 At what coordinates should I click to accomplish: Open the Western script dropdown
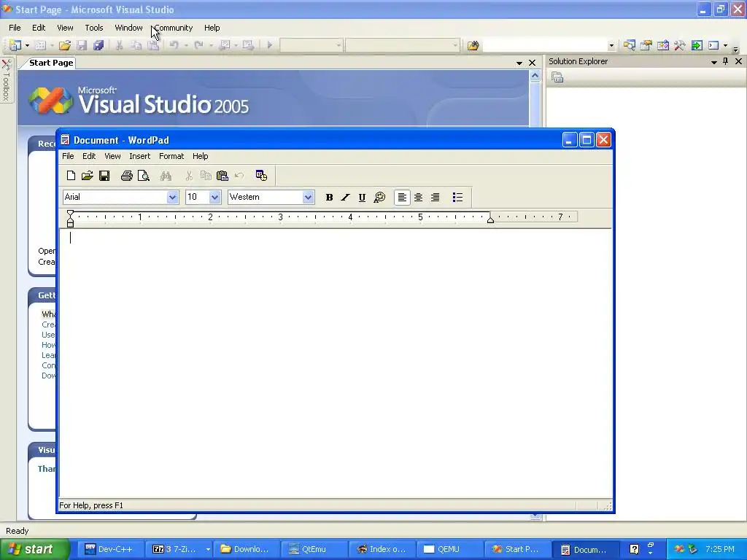[309, 197]
